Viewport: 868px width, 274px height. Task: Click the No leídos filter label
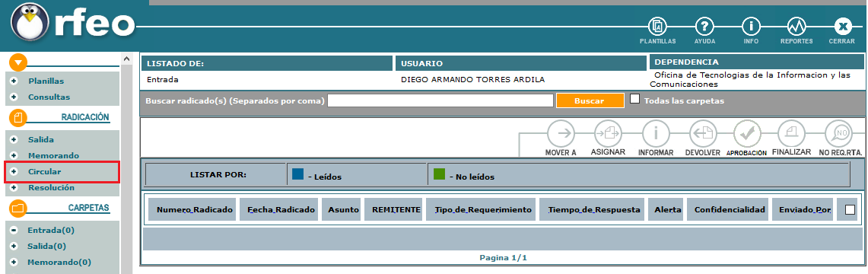coord(472,177)
